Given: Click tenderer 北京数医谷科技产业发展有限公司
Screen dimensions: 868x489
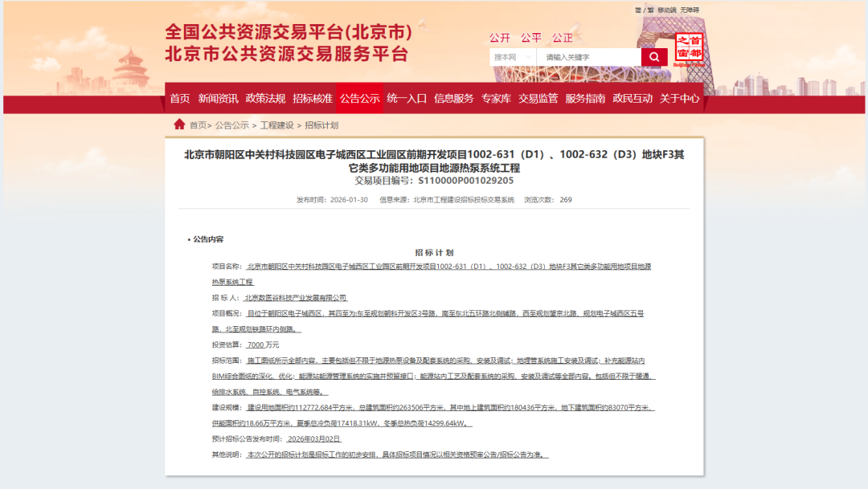Looking at the screenshot, I should click(x=296, y=298).
